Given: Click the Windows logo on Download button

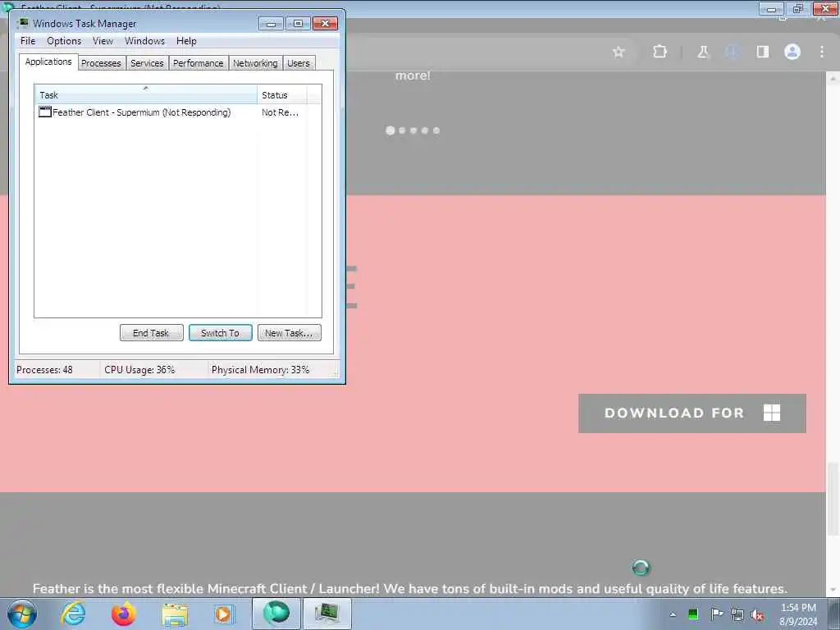Looking at the screenshot, I should tap(771, 413).
